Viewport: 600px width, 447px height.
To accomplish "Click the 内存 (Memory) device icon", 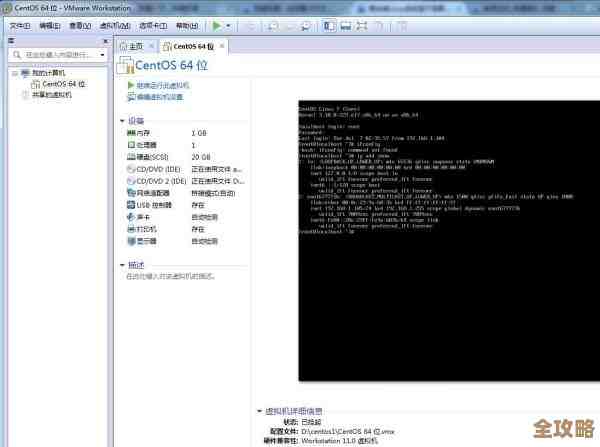I will (x=131, y=133).
